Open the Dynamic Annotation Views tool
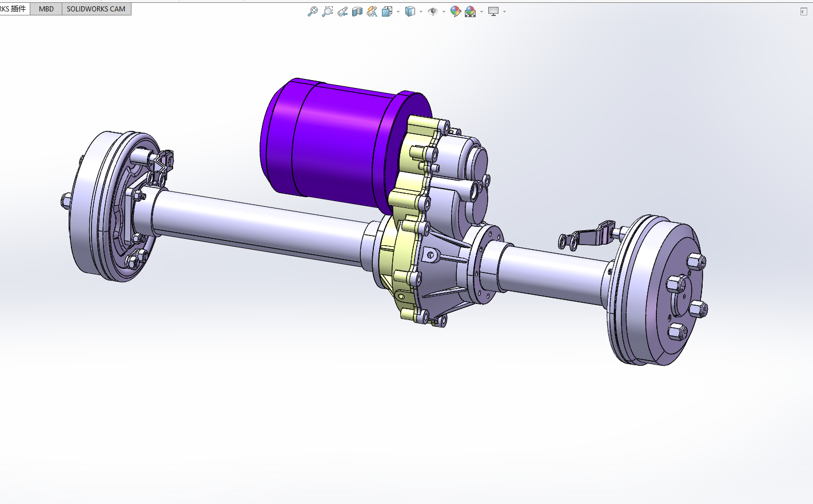Viewport: 813px width, 504px height. [x=372, y=11]
